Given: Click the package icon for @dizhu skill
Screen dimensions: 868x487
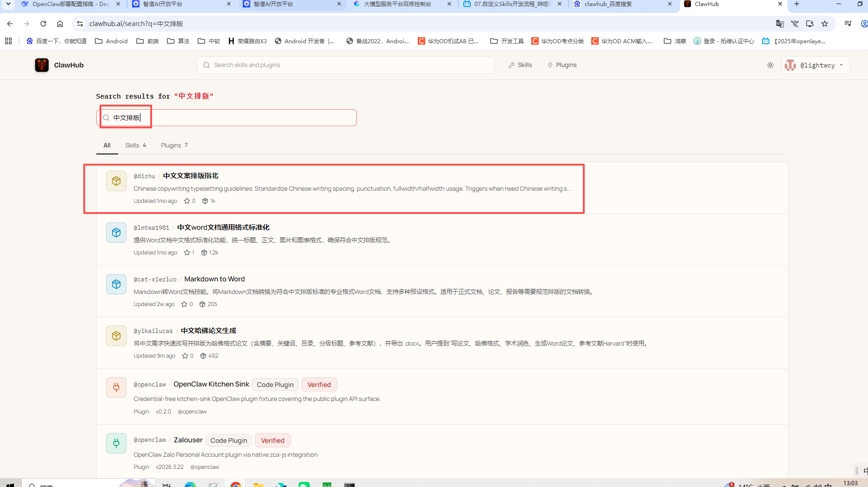Looking at the screenshot, I should [116, 181].
